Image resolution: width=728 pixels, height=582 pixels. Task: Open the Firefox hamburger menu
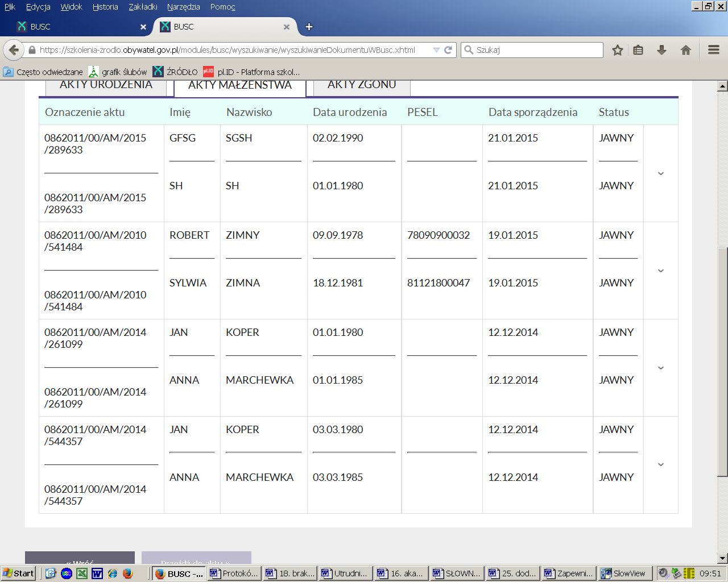click(714, 50)
